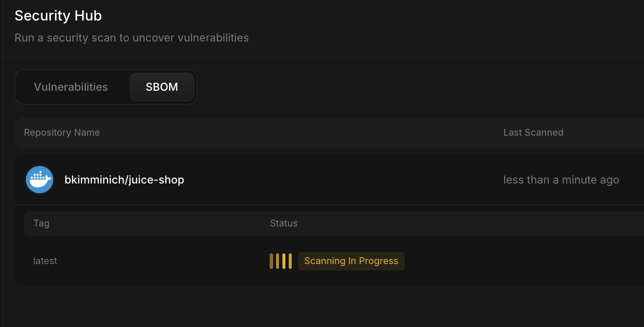Click the Status column header
The image size is (644, 327).
point(283,223)
